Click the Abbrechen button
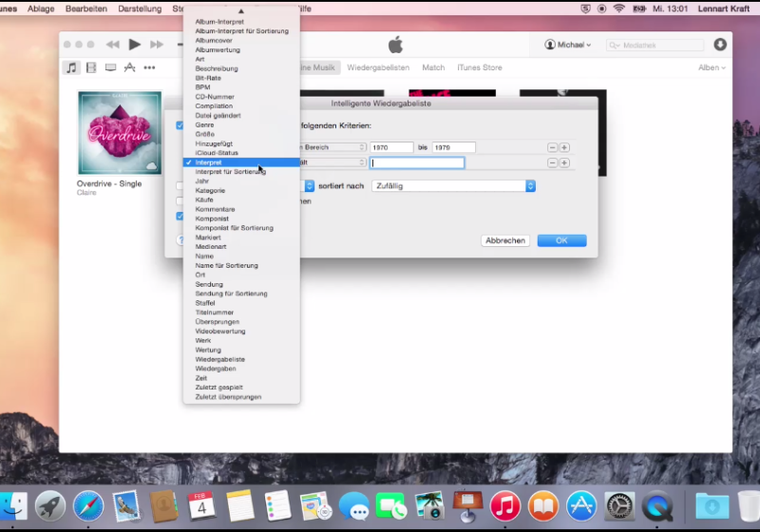 pos(505,240)
